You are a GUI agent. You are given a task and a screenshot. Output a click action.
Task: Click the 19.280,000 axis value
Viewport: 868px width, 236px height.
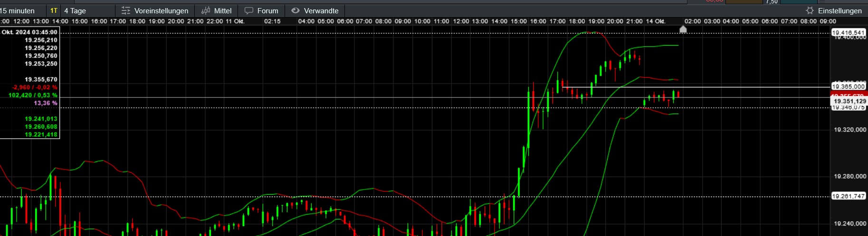coord(850,176)
